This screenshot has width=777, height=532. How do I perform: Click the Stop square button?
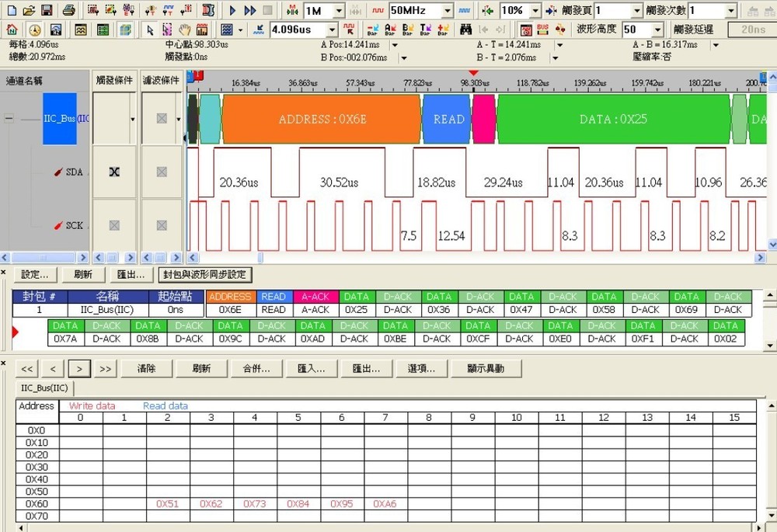point(267,10)
